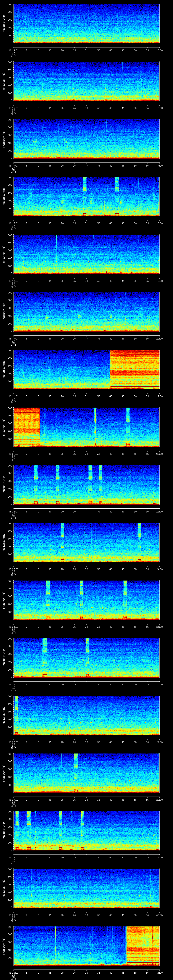This screenshot has height=980, width=173.
Task: Click the 18:24:00 start time label
Action: (13, 627)
